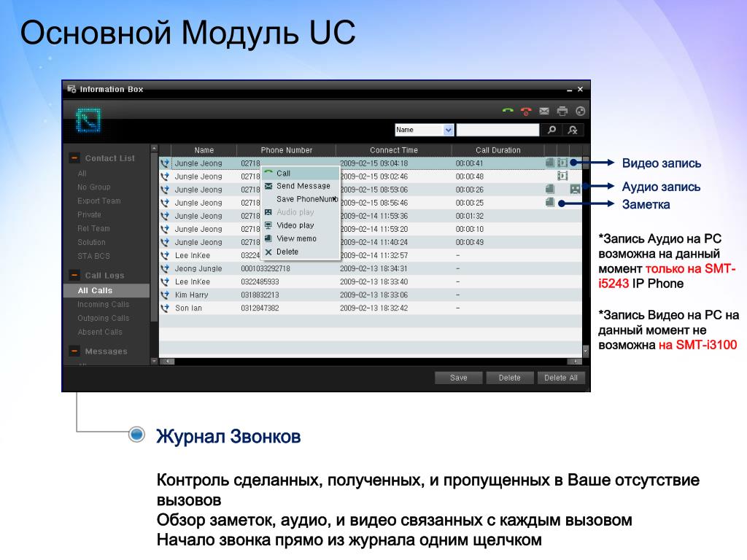747x560 pixels.
Task: Choose Send Message in the context menu
Action: tap(301, 186)
